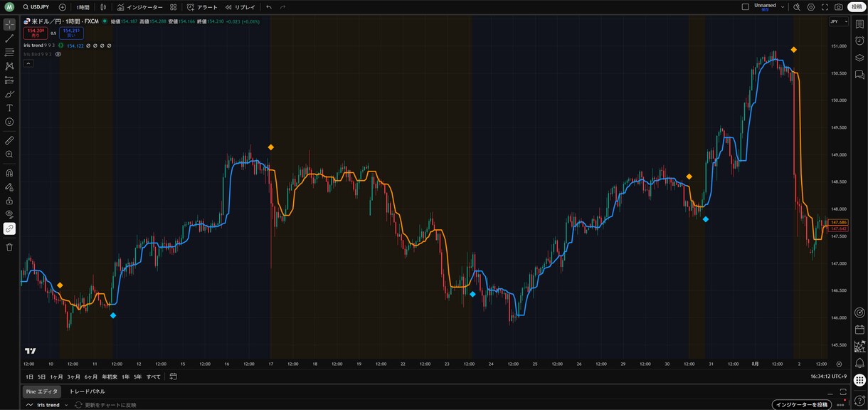Expand the iris trend script dropdown
Viewport: 868px width, 410px height.
(x=66, y=405)
